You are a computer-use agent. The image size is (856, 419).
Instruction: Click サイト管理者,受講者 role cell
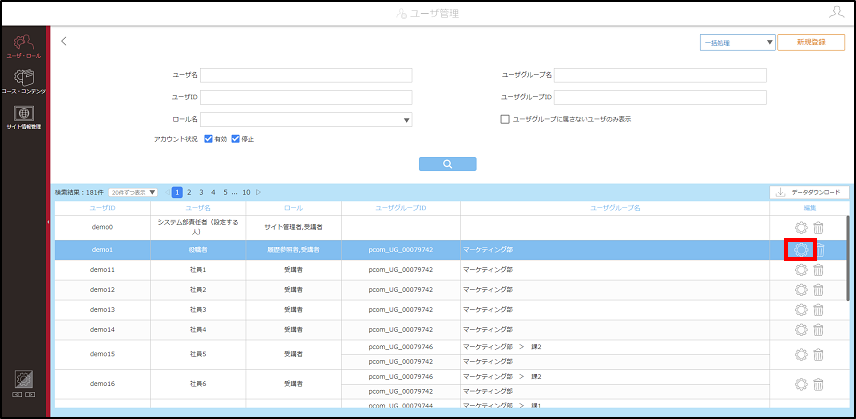point(293,228)
